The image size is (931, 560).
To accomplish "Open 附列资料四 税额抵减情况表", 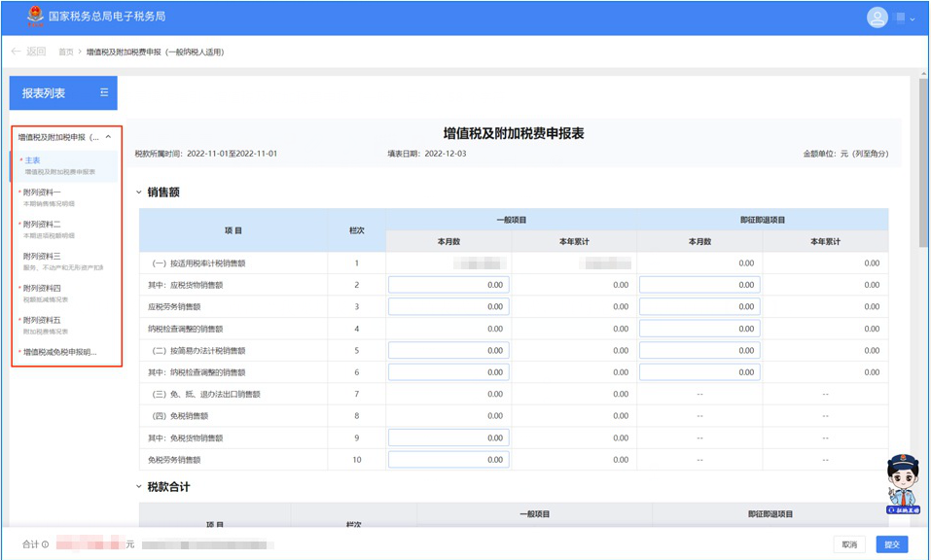I will [x=42, y=289].
